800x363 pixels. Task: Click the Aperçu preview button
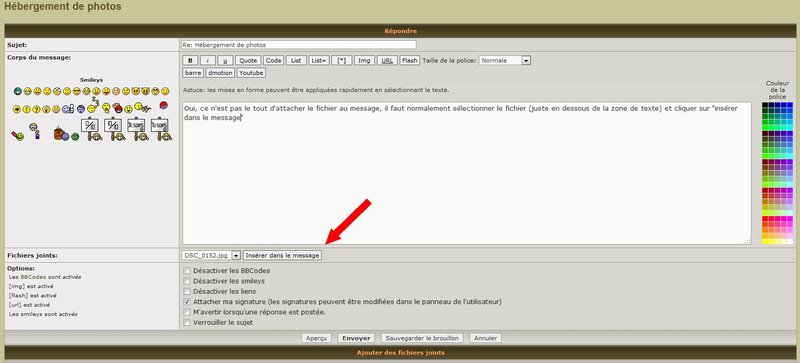(316, 338)
